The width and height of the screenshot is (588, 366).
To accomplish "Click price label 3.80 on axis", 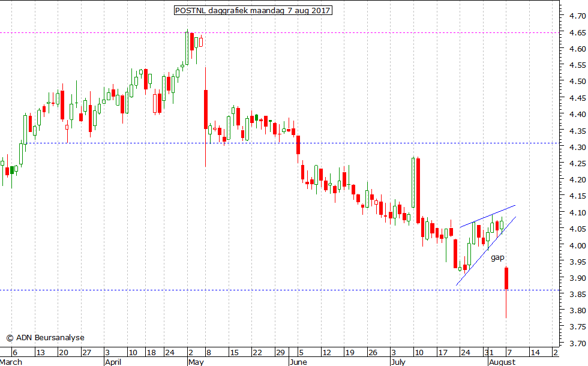I will (x=577, y=311).
